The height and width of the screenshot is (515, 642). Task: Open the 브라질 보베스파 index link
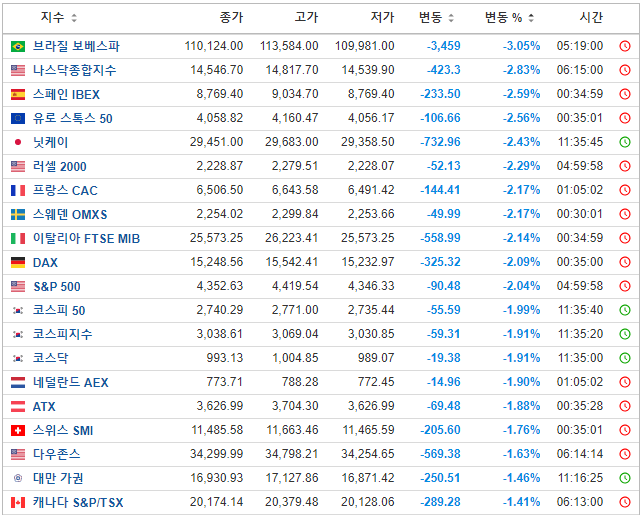pyautogui.click(x=76, y=46)
